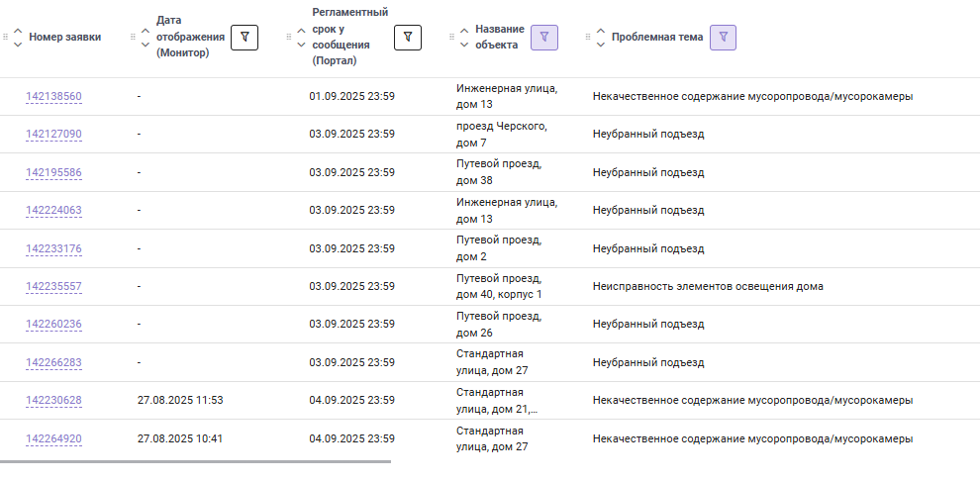
Task: Click the Регламентный срок у сообщения header text
Action: [x=350, y=37]
